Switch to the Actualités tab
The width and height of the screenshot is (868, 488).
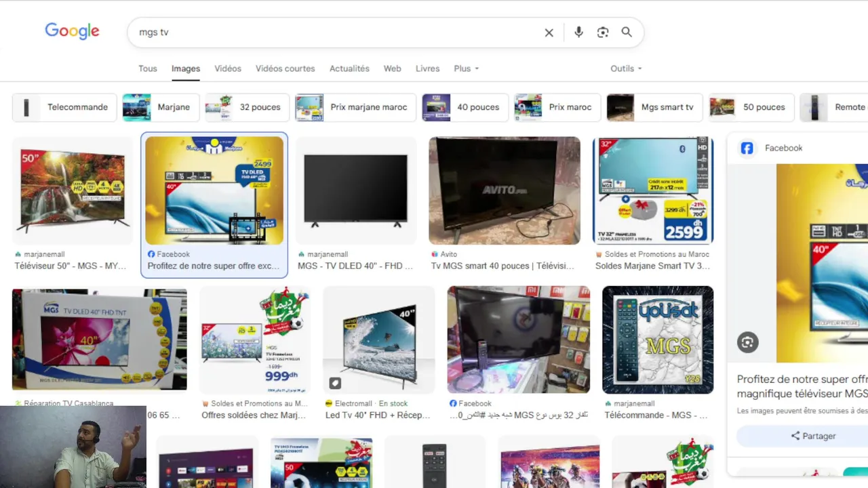[x=349, y=68]
